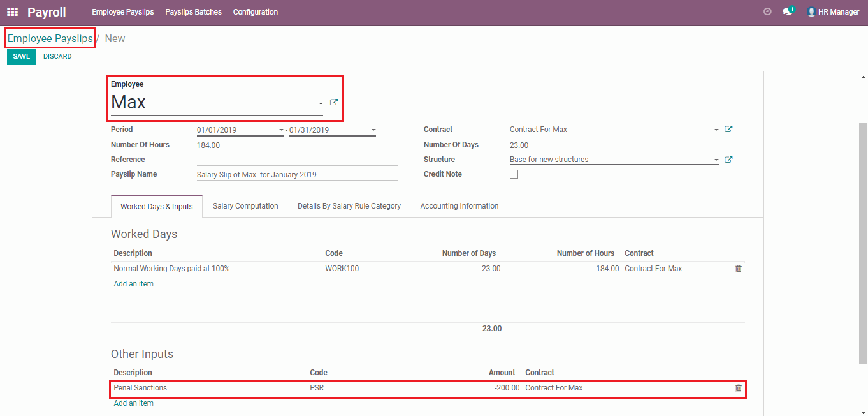Select the WORK100 code cell
Viewport: 868px width, 416px height.
pos(342,269)
